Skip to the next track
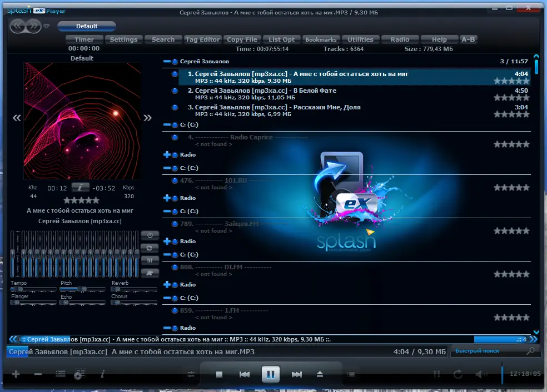The width and height of the screenshot is (547, 392). tap(296, 374)
